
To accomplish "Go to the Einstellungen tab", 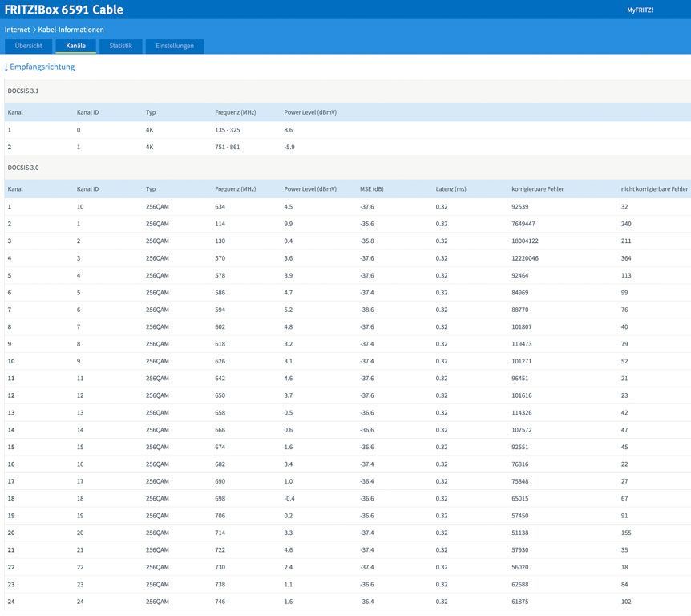I will tap(175, 46).
